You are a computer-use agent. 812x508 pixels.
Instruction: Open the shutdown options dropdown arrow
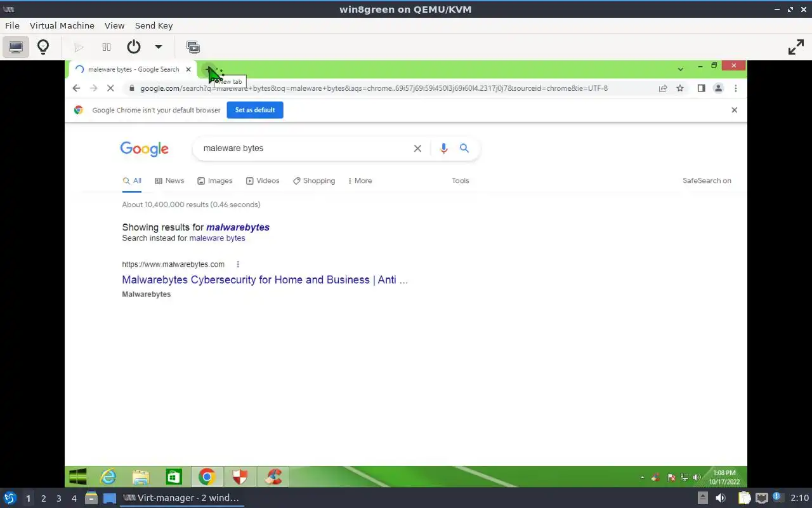159,47
